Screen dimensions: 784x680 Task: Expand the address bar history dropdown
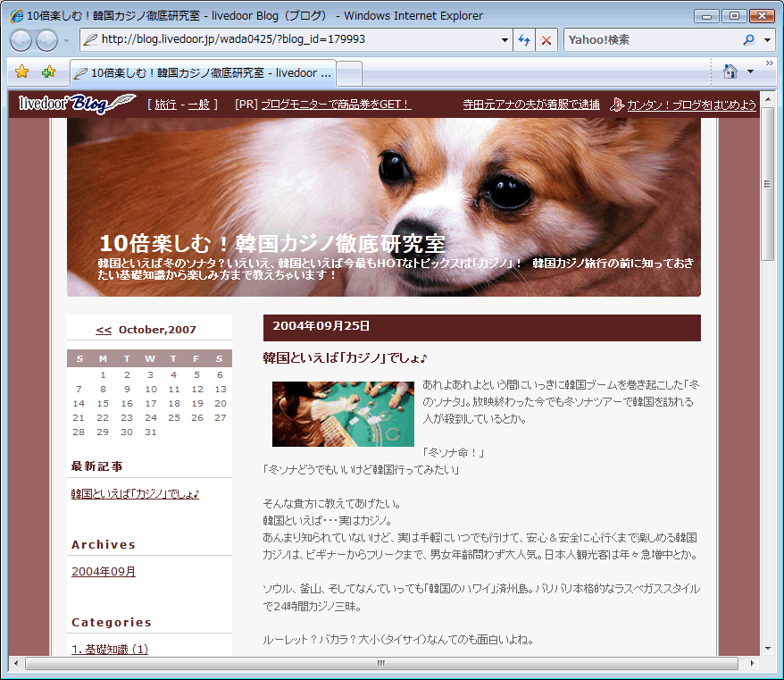point(505,40)
